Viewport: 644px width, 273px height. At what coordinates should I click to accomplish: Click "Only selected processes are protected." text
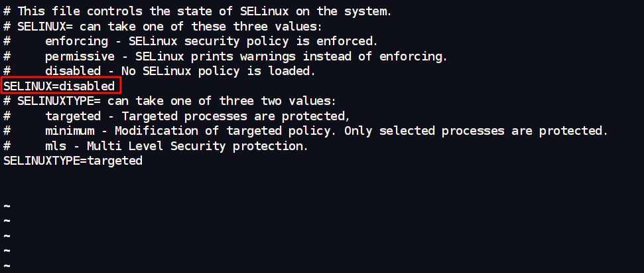tap(476, 131)
